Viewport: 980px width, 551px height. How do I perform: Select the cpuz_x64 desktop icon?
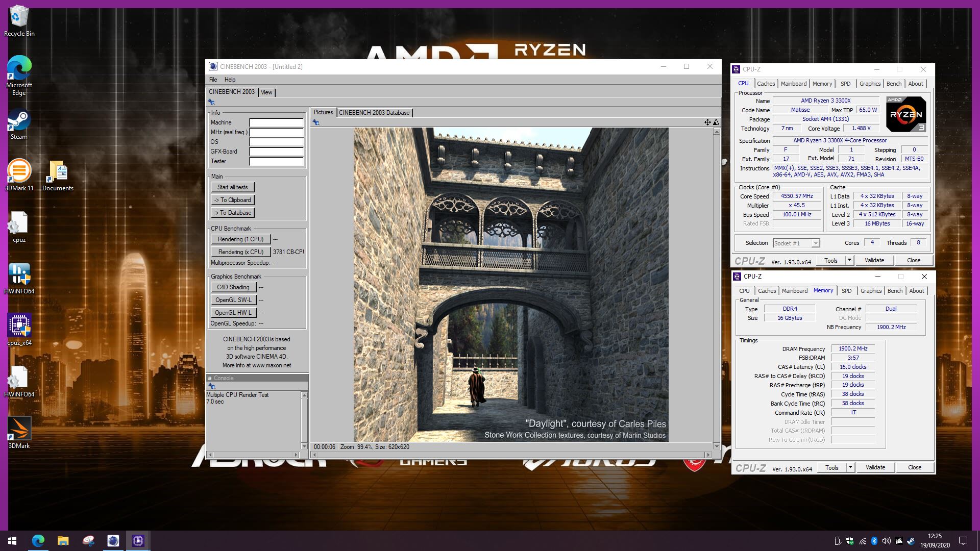pyautogui.click(x=19, y=330)
